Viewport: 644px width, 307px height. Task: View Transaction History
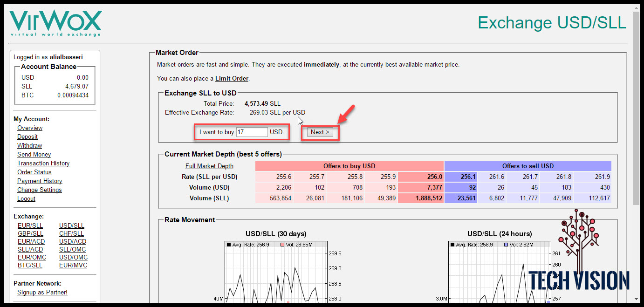[x=43, y=163]
